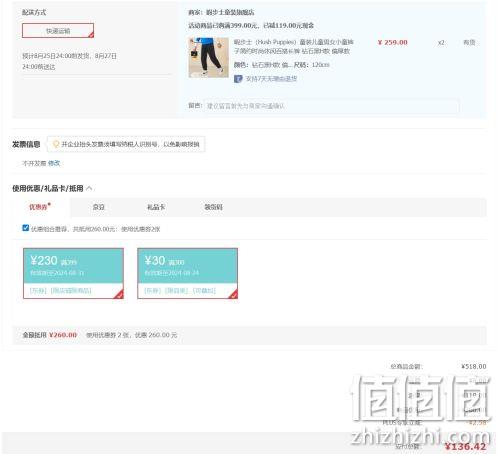The height and width of the screenshot is (454, 500).
Task: Deselect the ¥230 coupon card
Action: coord(73,273)
